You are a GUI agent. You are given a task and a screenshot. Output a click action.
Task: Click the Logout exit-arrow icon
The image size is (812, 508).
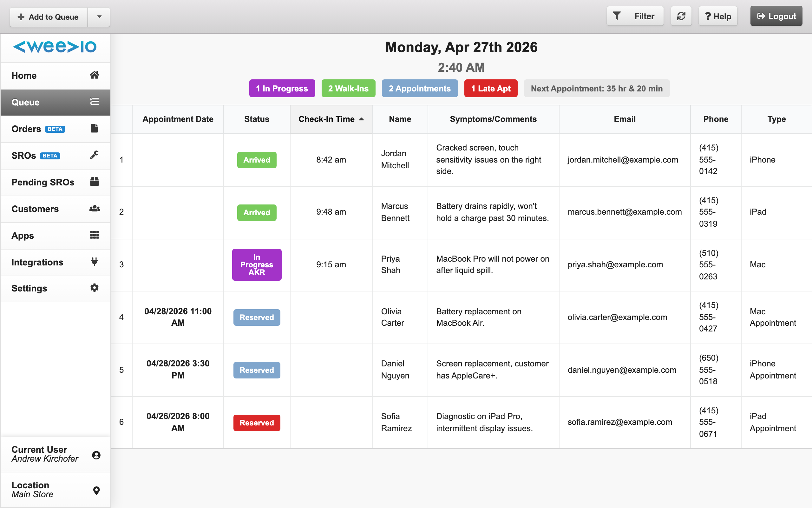click(761, 16)
